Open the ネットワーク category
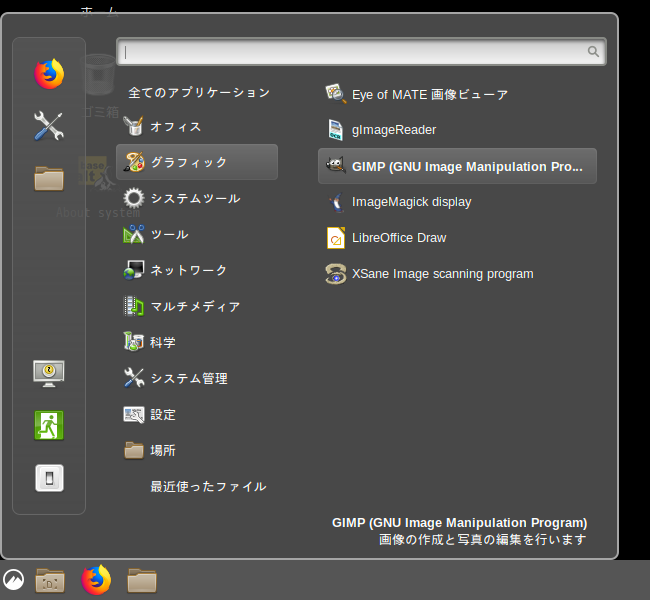650x600 pixels. [x=197, y=270]
